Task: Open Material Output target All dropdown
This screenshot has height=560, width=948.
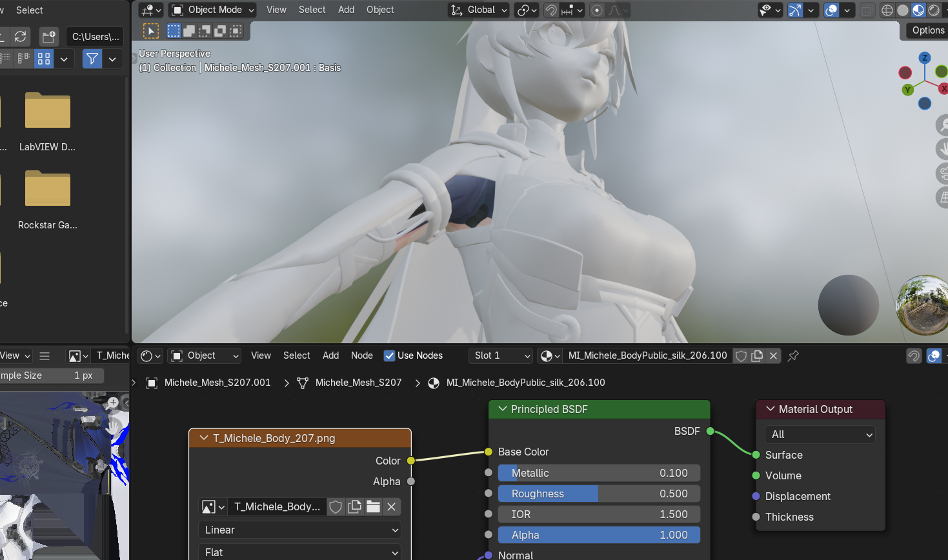Action: point(820,434)
